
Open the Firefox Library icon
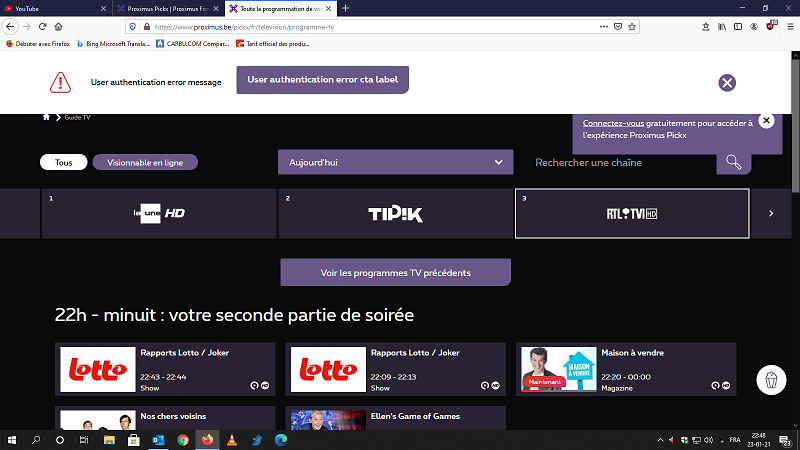pyautogui.click(x=722, y=27)
